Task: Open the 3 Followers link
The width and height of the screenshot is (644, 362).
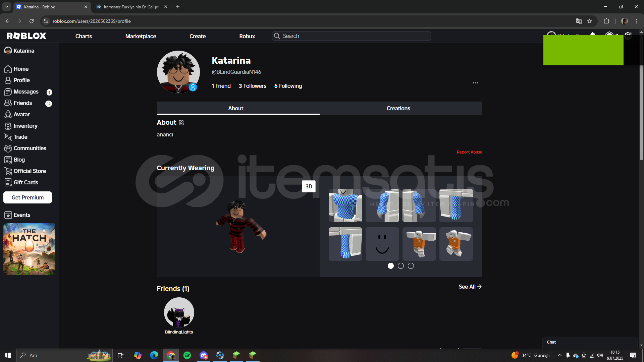Action: tap(252, 86)
